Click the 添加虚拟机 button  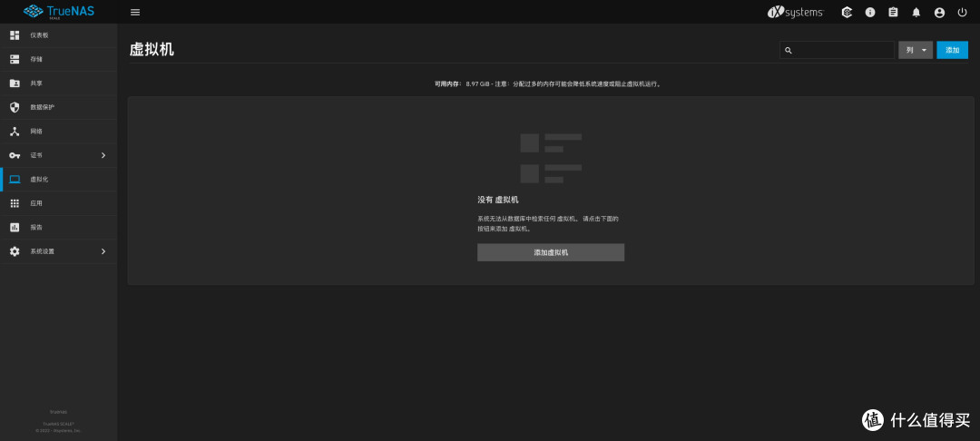pyautogui.click(x=551, y=252)
